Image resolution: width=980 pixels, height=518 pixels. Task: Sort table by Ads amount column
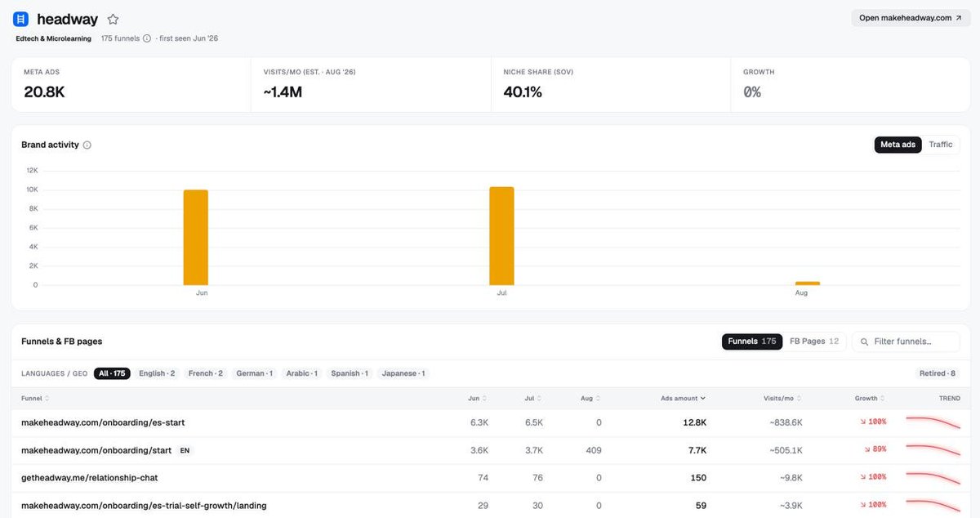[x=684, y=399]
